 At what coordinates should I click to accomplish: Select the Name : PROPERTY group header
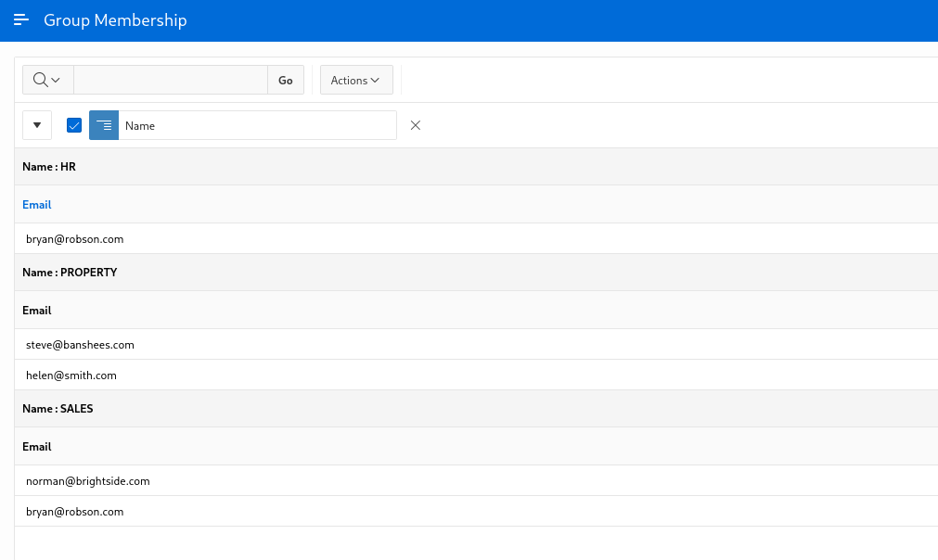click(x=70, y=274)
